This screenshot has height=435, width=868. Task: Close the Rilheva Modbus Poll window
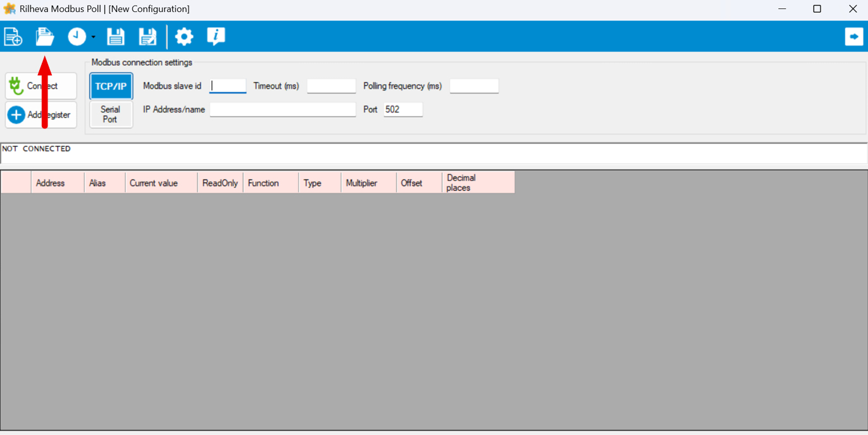coord(852,9)
